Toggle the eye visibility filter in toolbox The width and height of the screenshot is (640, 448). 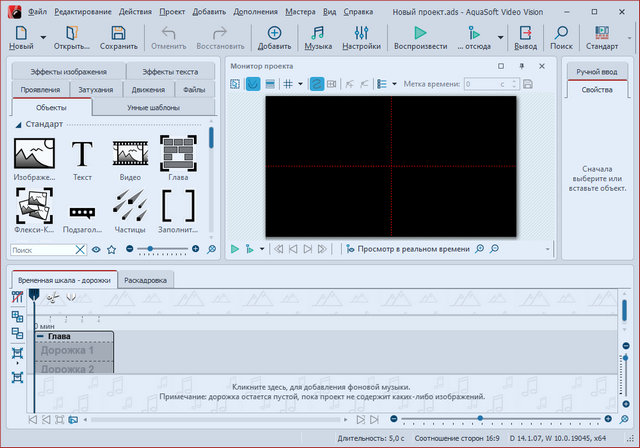point(97,249)
